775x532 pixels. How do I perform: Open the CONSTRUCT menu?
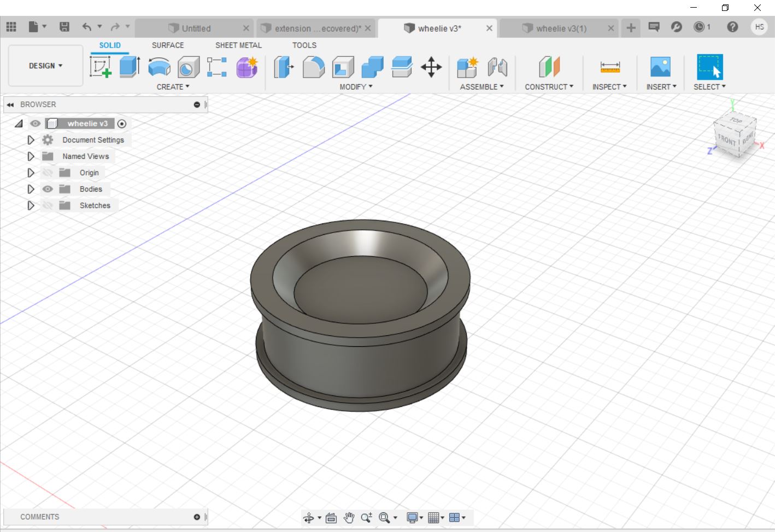coord(549,87)
